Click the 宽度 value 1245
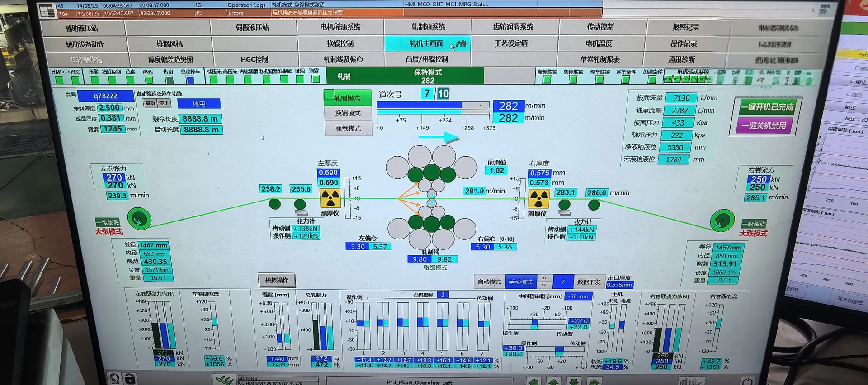The width and height of the screenshot is (868, 385). click(x=113, y=129)
